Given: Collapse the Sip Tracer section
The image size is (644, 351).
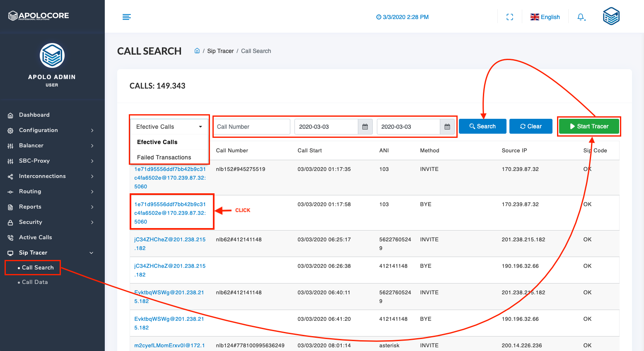Looking at the screenshot, I should tap(51, 252).
